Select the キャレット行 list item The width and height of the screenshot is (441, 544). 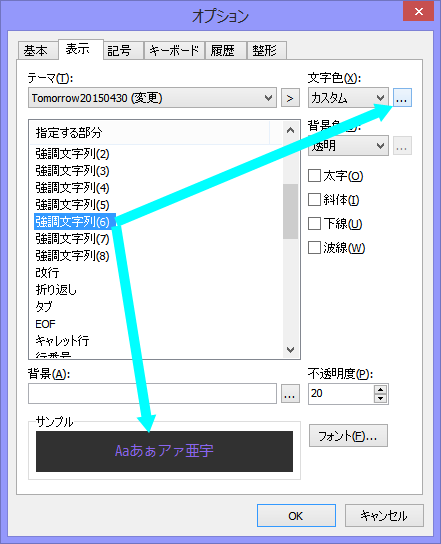pyautogui.click(x=62, y=341)
